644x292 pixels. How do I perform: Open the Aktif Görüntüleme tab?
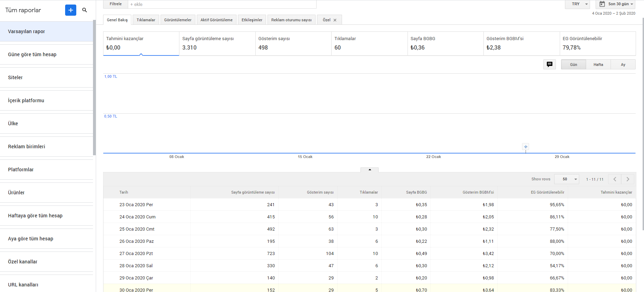[x=217, y=20]
